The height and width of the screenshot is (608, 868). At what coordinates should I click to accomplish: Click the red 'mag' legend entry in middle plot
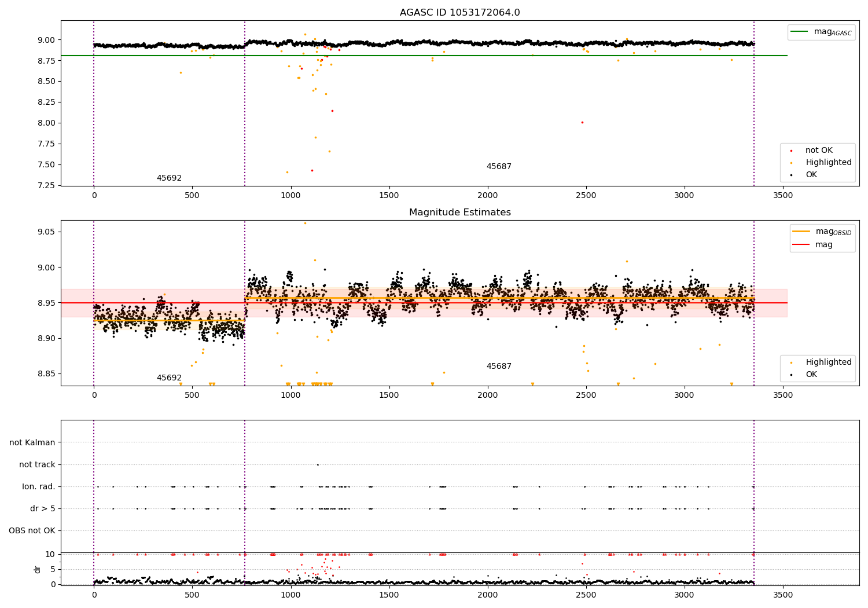(x=813, y=245)
